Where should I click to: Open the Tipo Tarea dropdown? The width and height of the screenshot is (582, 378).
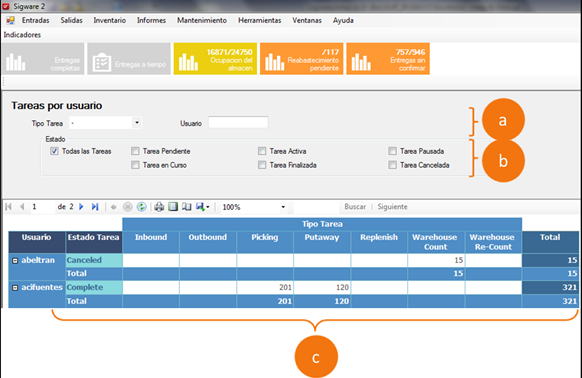coord(137,123)
